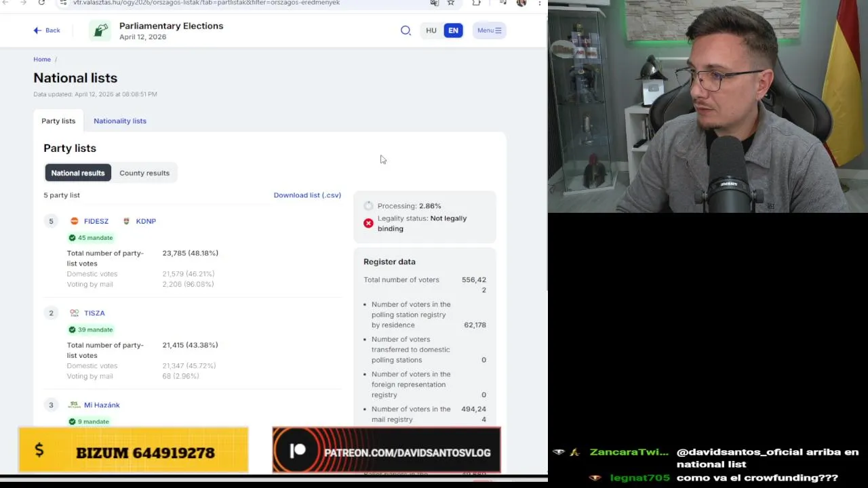Click the webcam video of the streamer
868x488 pixels.
708,106
